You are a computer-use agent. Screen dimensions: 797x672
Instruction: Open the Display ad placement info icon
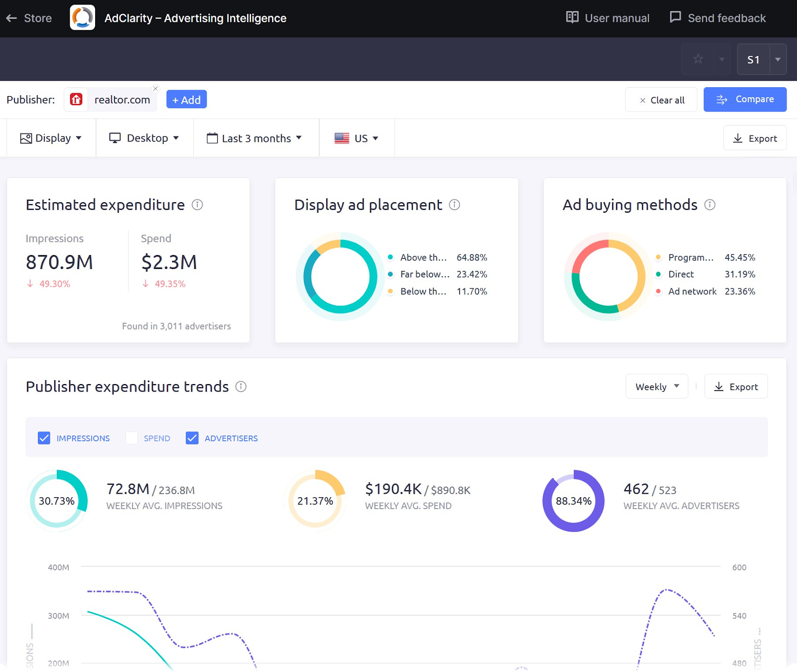pyautogui.click(x=454, y=205)
